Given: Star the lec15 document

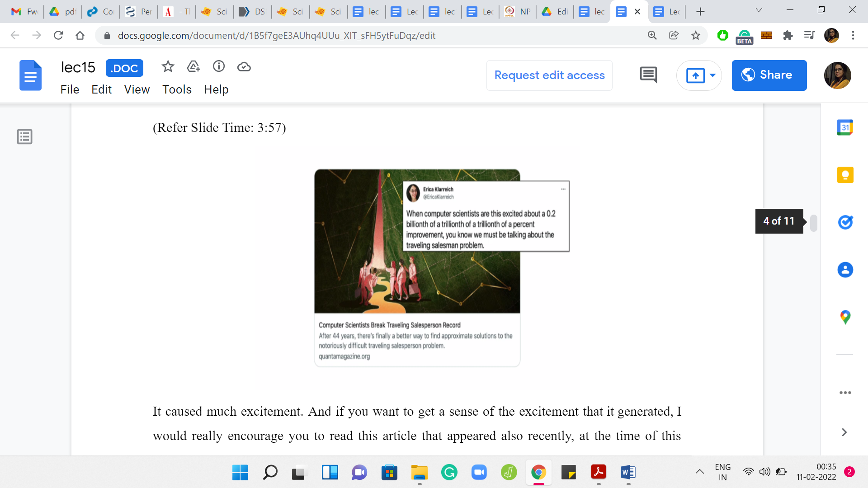Looking at the screenshot, I should point(168,67).
